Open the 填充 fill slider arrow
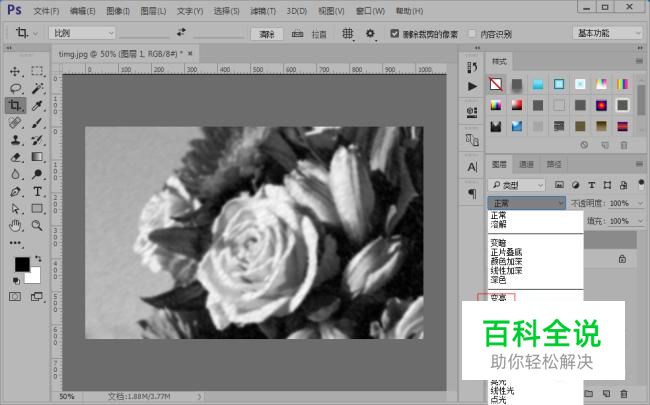Screen dimensions: 650x405 tap(640, 221)
